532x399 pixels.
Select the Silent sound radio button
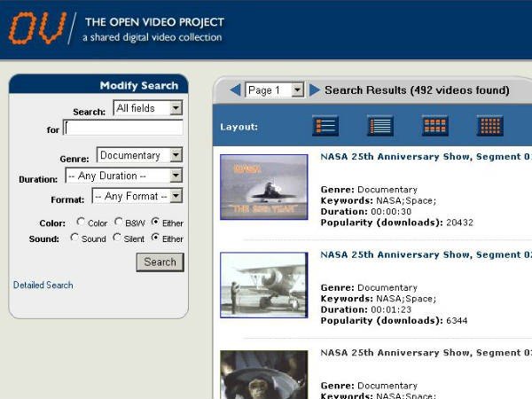tap(117, 238)
